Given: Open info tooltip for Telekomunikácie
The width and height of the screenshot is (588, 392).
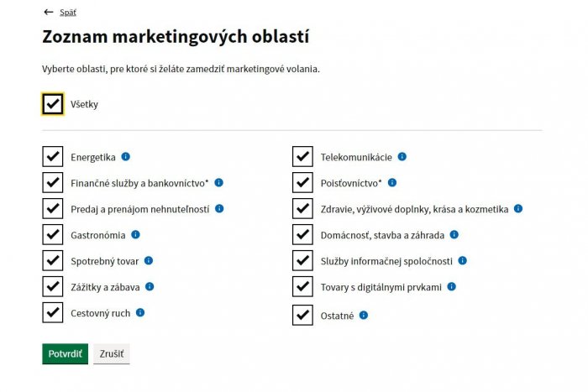Looking at the screenshot, I should tap(402, 156).
